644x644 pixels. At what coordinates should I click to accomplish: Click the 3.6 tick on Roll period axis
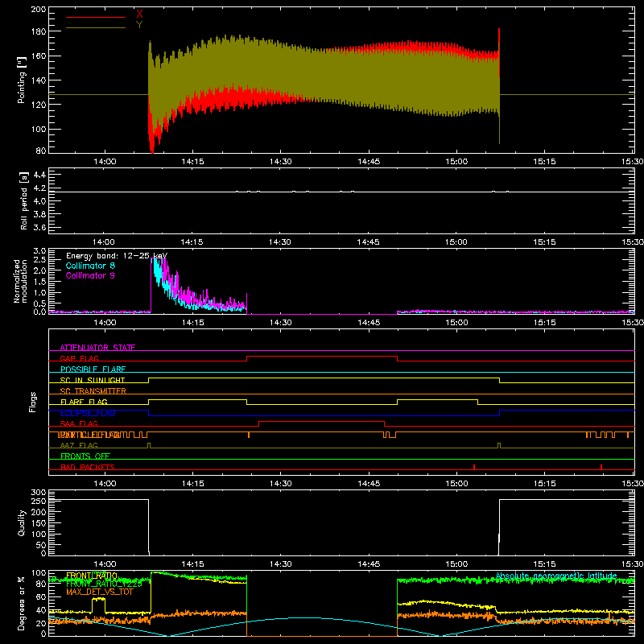coord(39,228)
